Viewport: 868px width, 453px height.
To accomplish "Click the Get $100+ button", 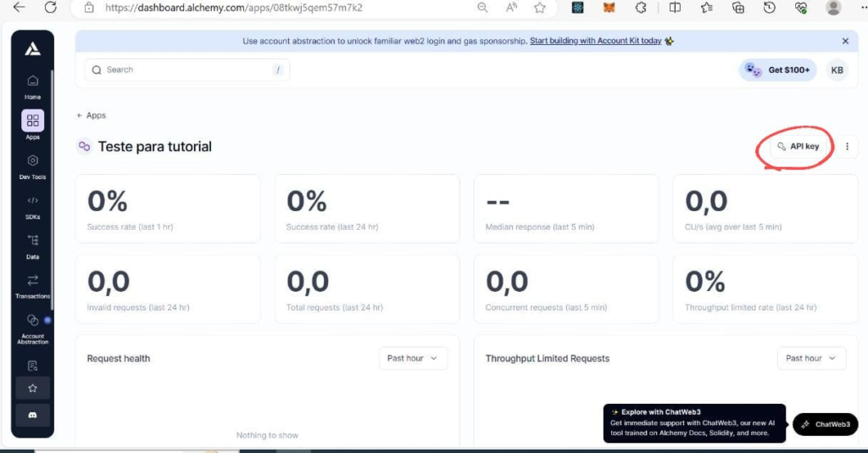I will (778, 70).
